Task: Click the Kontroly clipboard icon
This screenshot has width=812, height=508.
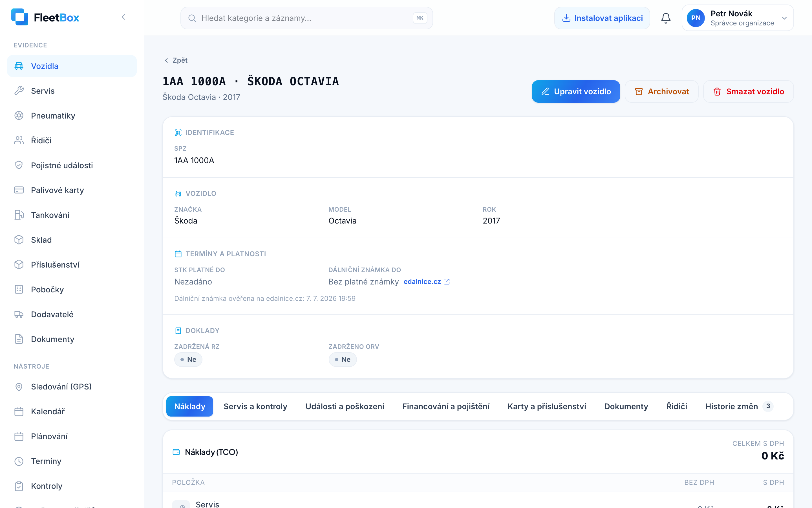Action: [x=19, y=486]
